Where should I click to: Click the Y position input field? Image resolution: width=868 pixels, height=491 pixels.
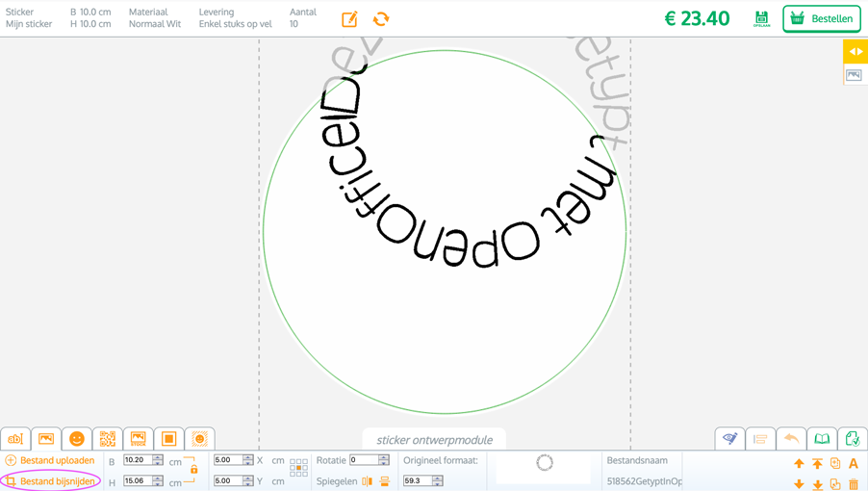tap(227, 480)
